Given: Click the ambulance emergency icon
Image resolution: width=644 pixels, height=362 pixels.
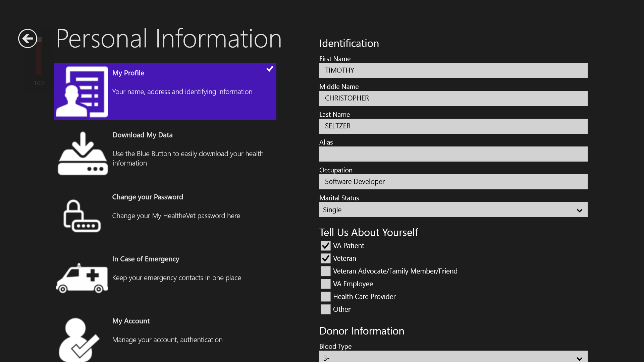Looking at the screenshot, I should tap(82, 278).
